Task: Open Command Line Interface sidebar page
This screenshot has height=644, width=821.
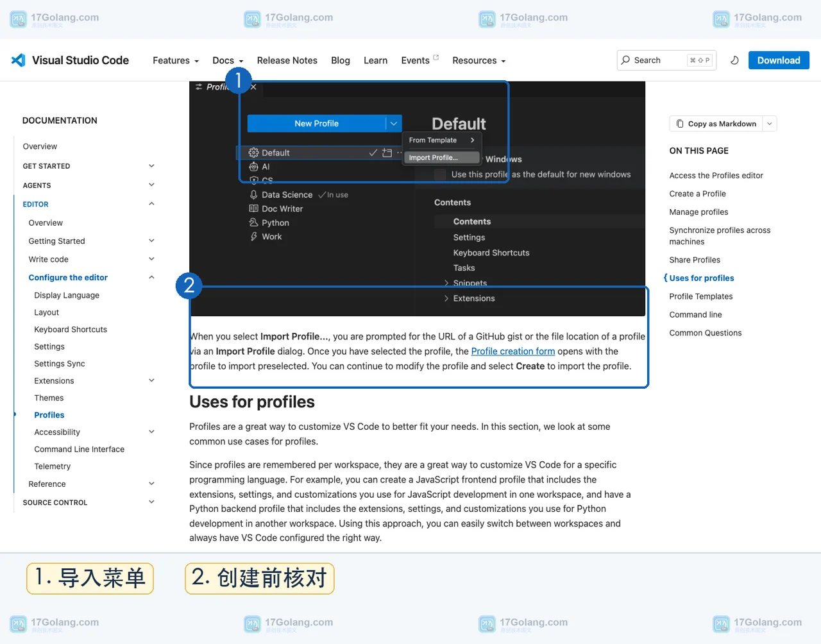Action: 80,450
